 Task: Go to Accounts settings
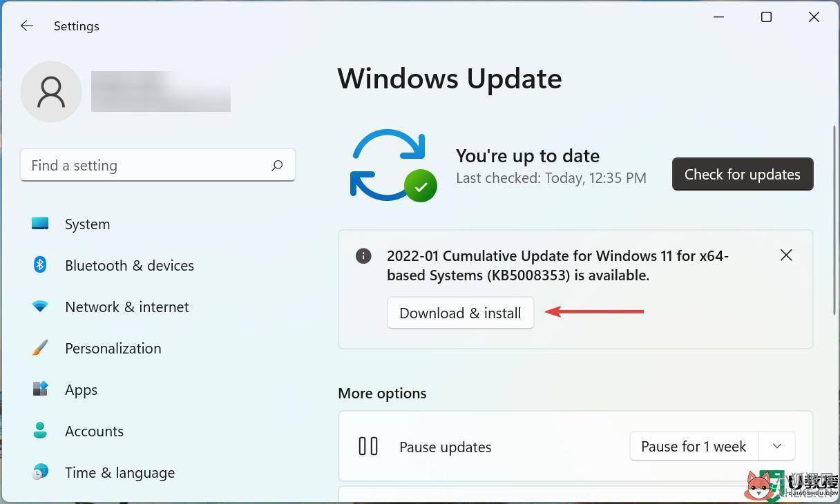click(x=94, y=432)
